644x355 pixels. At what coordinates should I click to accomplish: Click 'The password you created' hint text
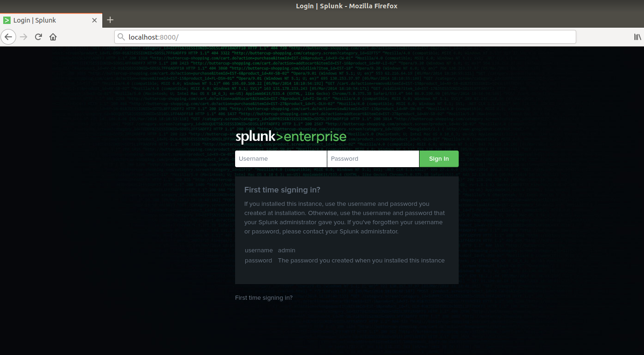pos(361,261)
